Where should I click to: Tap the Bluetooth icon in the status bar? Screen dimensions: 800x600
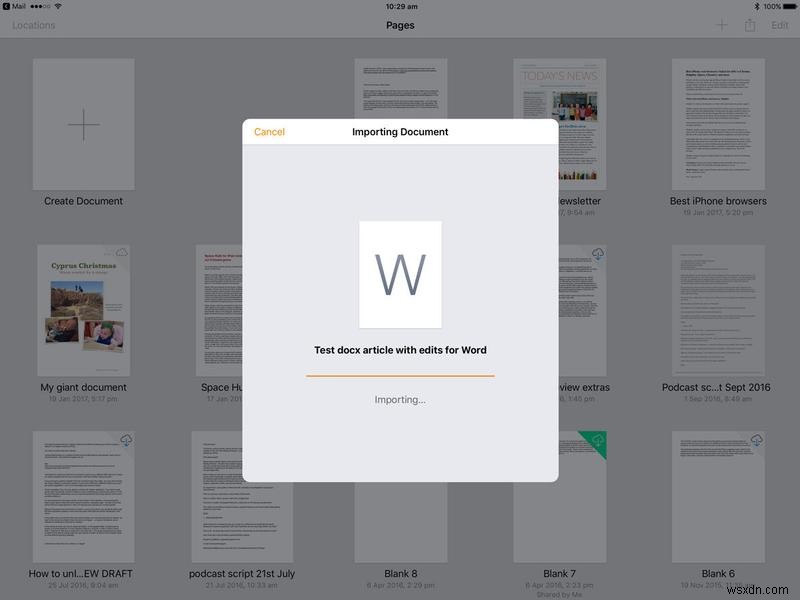tap(757, 8)
